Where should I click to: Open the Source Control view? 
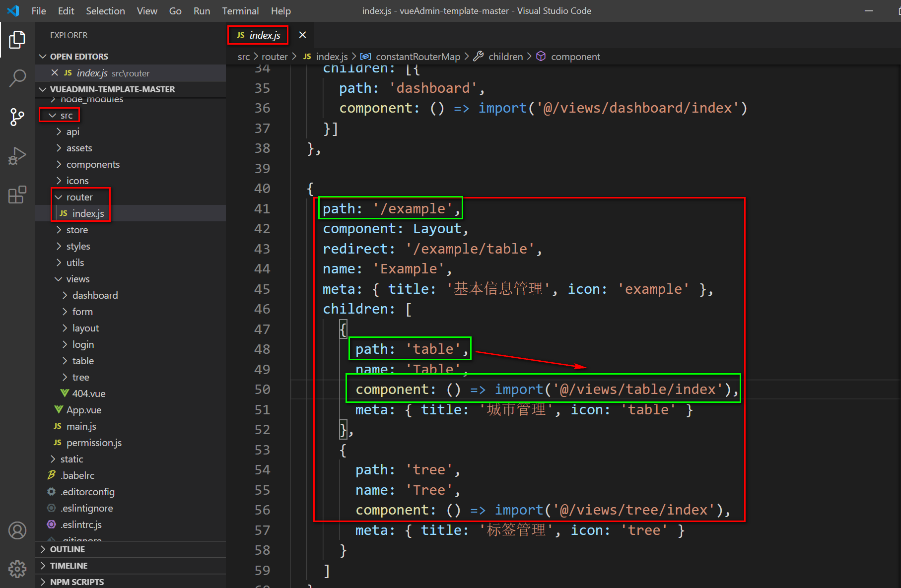click(x=17, y=117)
